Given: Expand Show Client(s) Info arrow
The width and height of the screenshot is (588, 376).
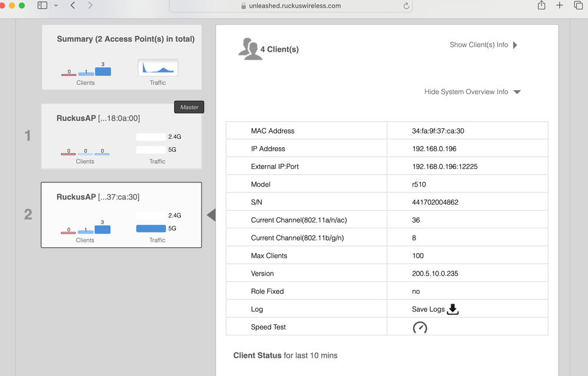Looking at the screenshot, I should pos(515,45).
